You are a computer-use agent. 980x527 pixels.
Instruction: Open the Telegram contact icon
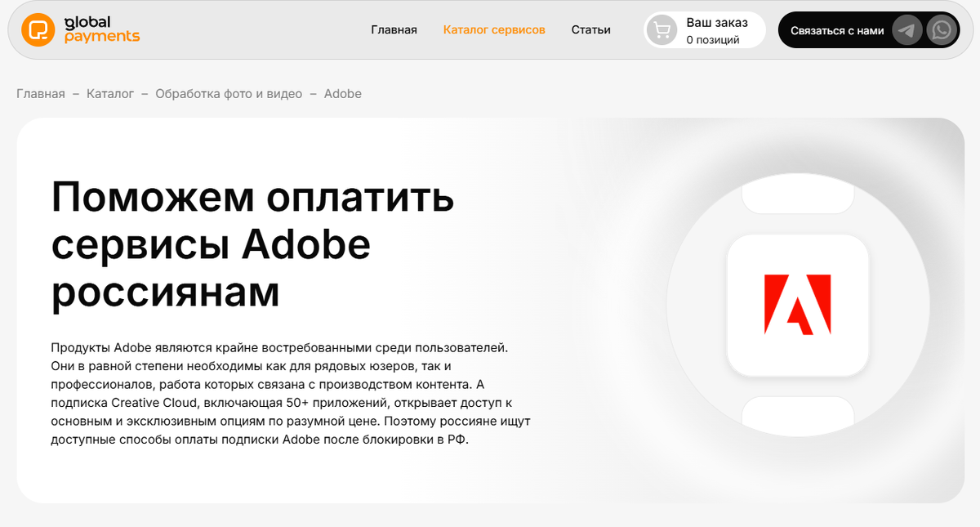pos(906,30)
